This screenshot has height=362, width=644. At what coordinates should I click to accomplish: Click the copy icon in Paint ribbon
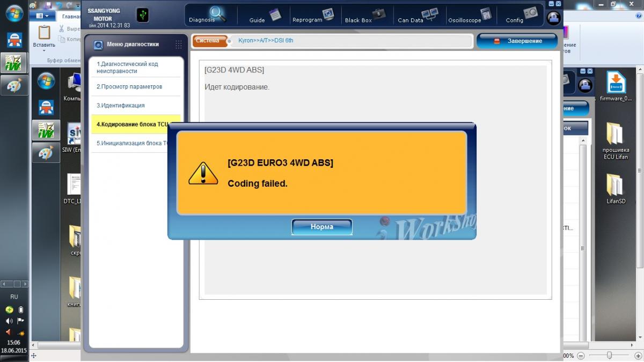tap(62, 39)
